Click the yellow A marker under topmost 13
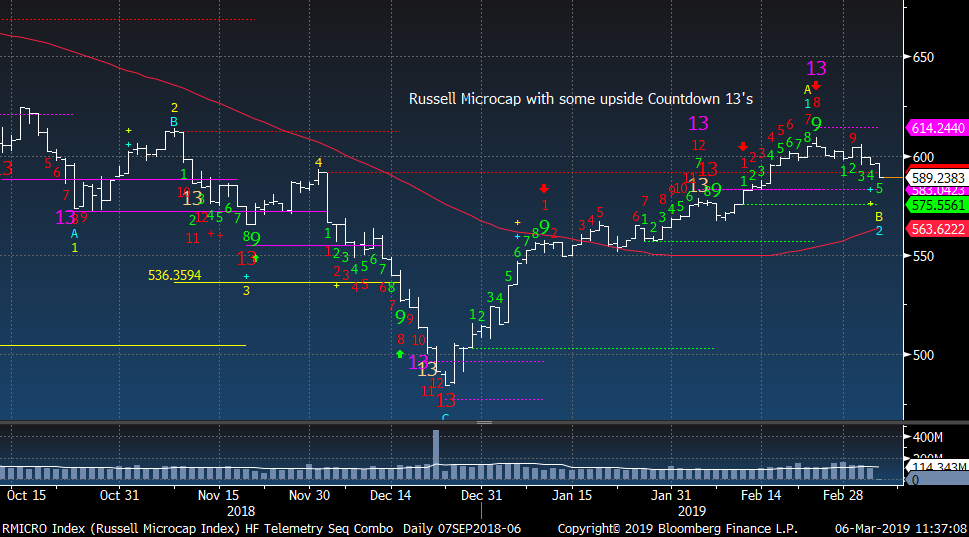The width and height of the screenshot is (969, 537). pos(807,90)
